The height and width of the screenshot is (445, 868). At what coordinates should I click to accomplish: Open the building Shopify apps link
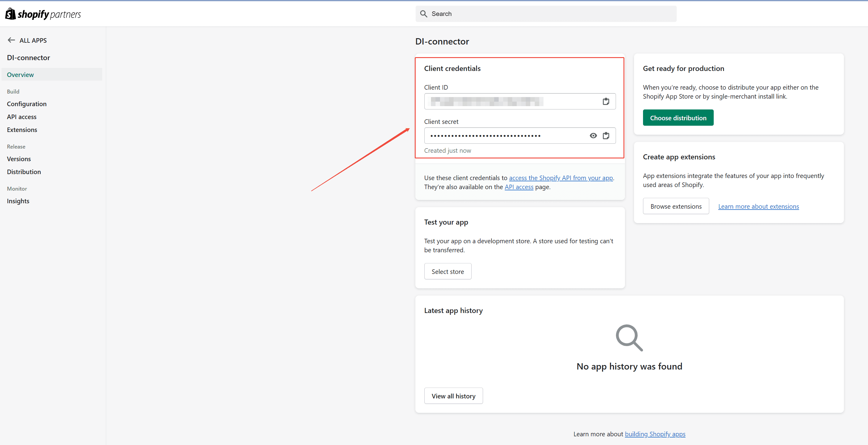[x=655, y=434]
